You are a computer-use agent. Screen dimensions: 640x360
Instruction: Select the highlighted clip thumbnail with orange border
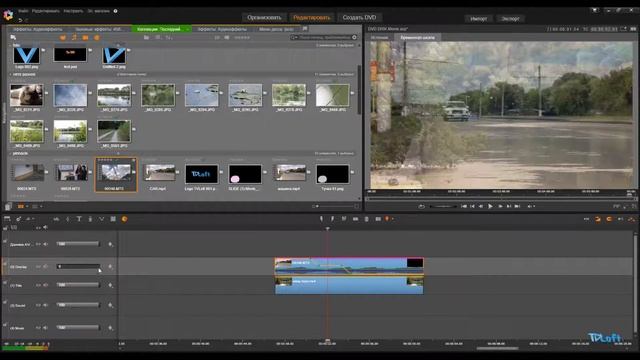[116, 174]
